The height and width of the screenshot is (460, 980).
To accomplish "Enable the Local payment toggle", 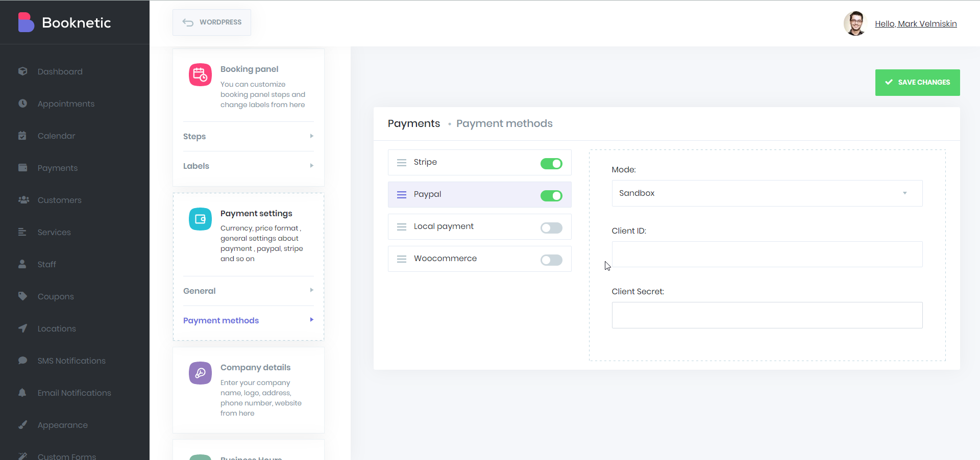I will [x=551, y=228].
